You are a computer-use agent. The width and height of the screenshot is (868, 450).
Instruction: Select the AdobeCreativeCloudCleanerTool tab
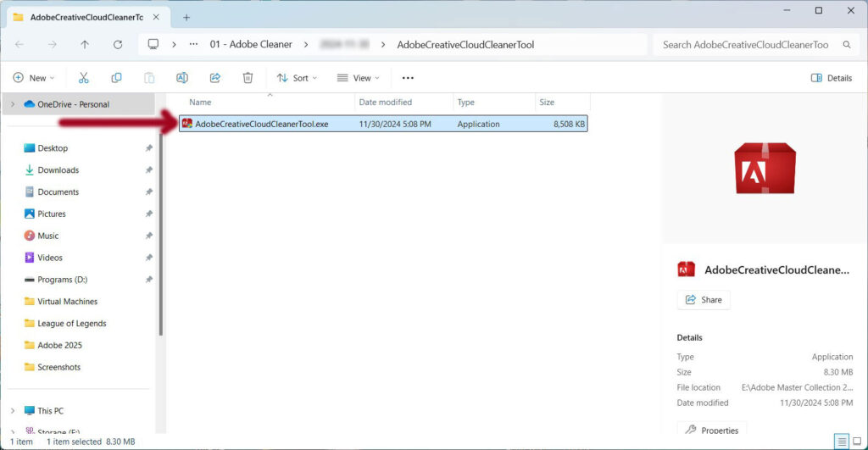pyautogui.click(x=86, y=17)
